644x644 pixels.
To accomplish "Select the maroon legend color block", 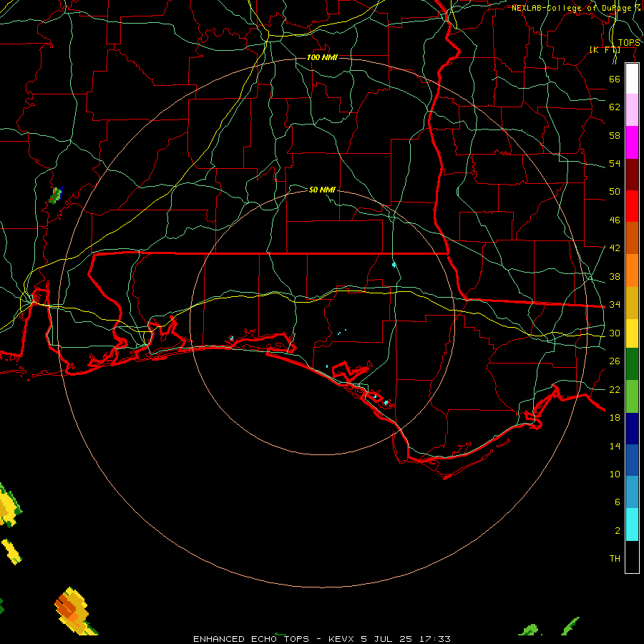I will tap(632, 174).
